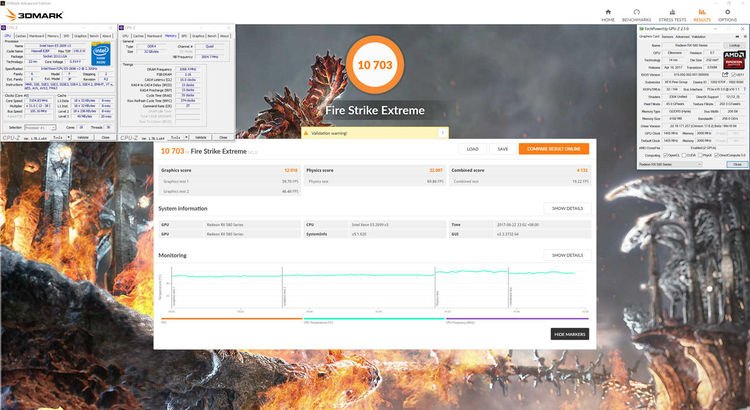Show details for System information
Viewport: 750px width, 410px height.
567,209
